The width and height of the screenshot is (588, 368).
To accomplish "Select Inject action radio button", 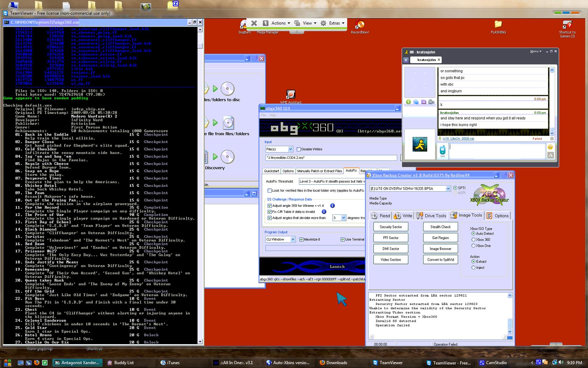I will (474, 267).
